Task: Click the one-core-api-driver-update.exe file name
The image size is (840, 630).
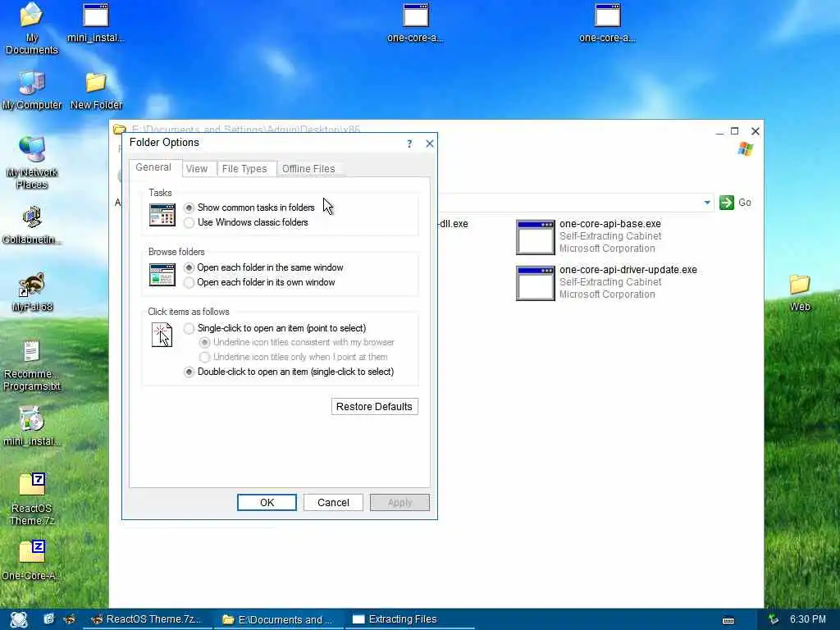Action: click(628, 270)
